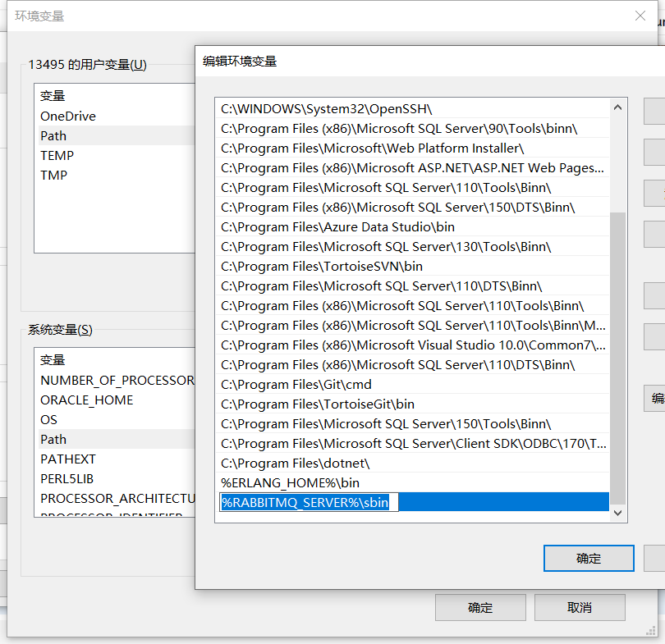665x644 pixels.
Task: Select PROCESSOR_ARCHITECTURE system variable
Action: point(117,499)
